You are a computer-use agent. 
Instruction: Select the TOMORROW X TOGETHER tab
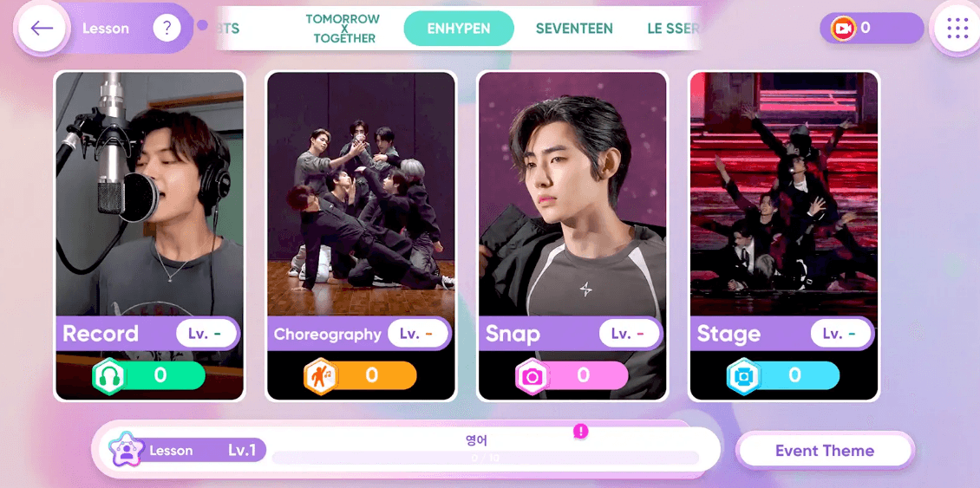[343, 29]
